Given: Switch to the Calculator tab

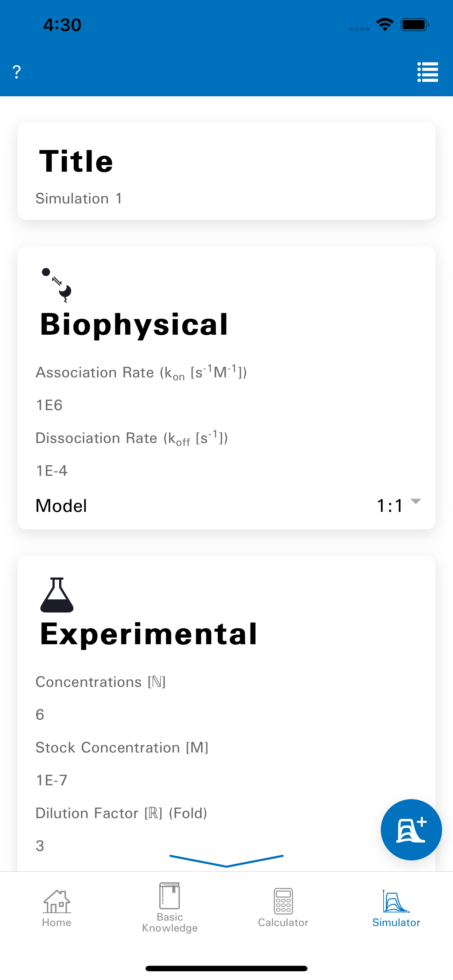Looking at the screenshot, I should 283,909.
